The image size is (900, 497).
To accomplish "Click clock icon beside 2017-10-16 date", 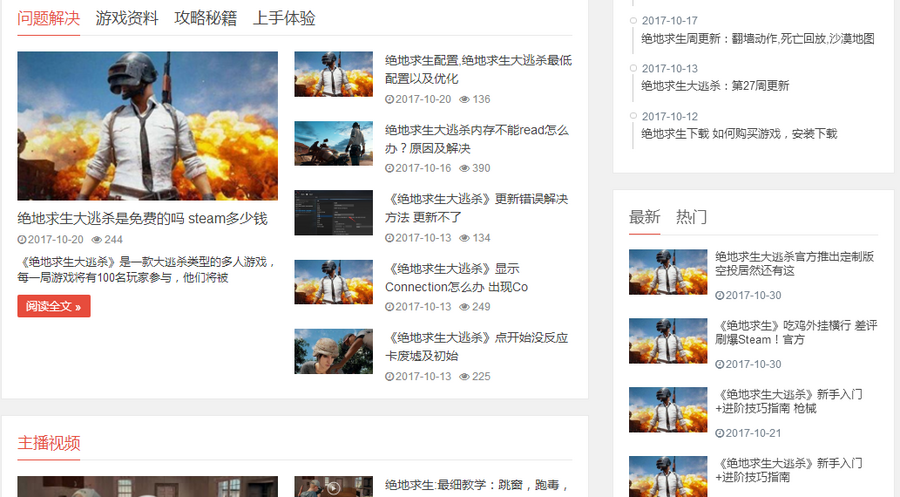I will coord(389,168).
